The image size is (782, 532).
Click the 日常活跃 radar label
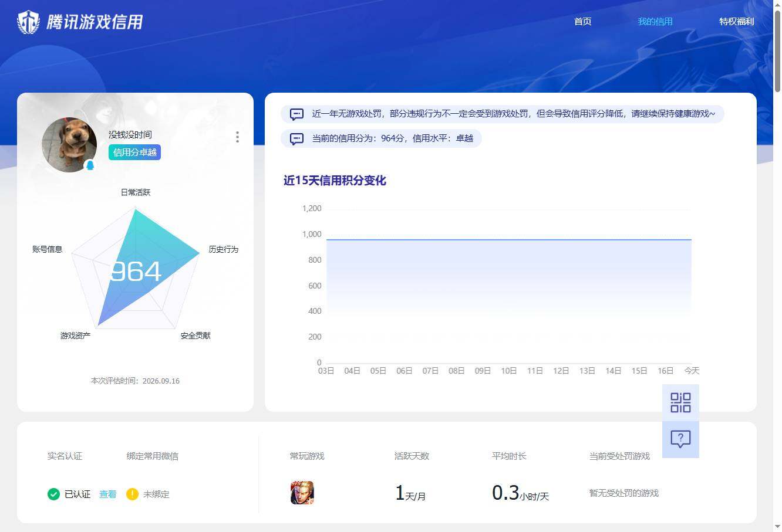(136, 192)
